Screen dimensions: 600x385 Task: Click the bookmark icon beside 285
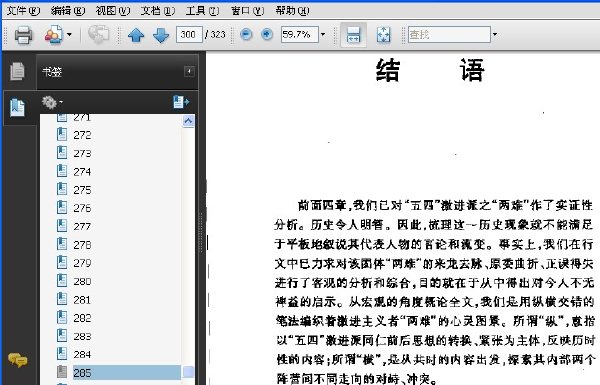(x=62, y=372)
